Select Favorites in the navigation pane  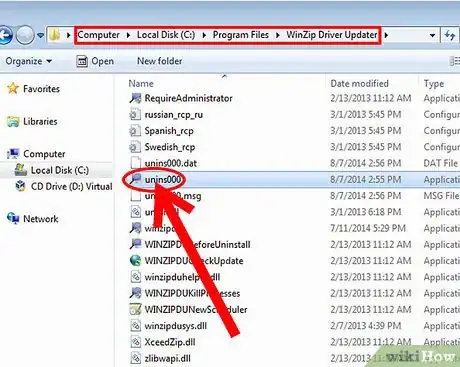[x=41, y=89]
